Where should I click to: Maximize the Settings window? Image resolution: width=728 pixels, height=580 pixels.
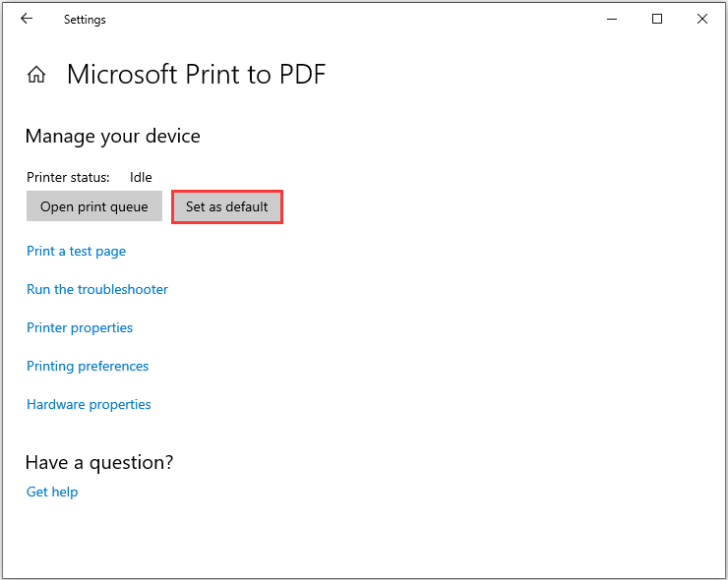(x=657, y=19)
